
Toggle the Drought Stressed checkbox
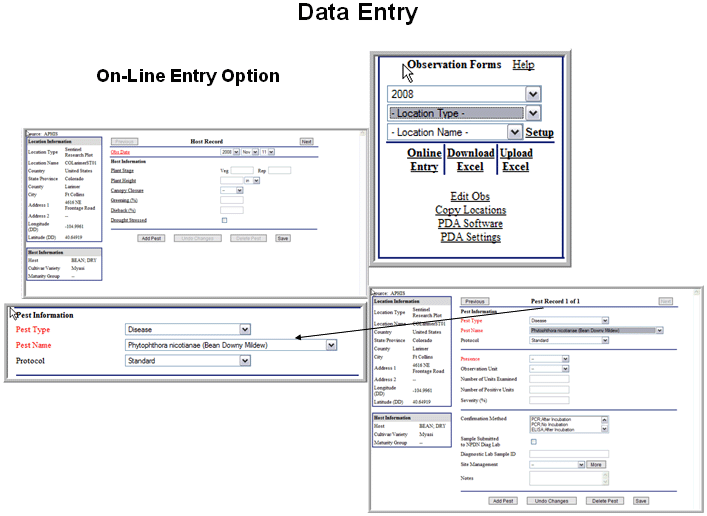224,220
